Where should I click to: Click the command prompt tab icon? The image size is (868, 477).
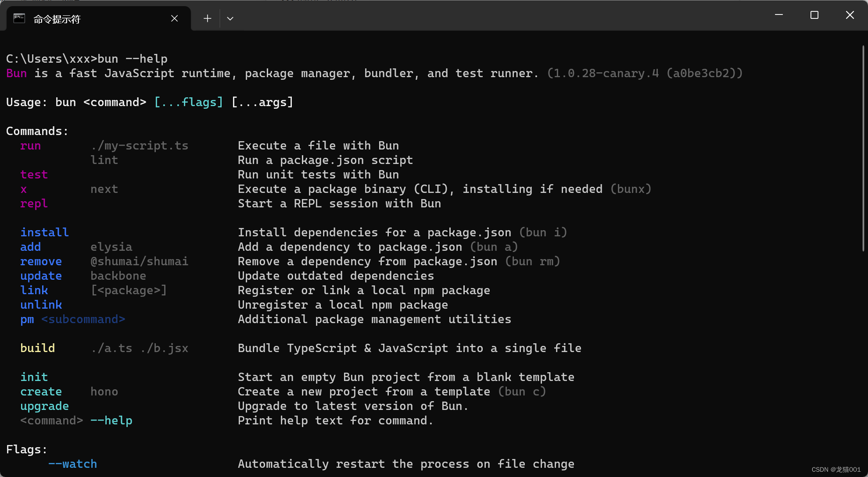click(19, 18)
